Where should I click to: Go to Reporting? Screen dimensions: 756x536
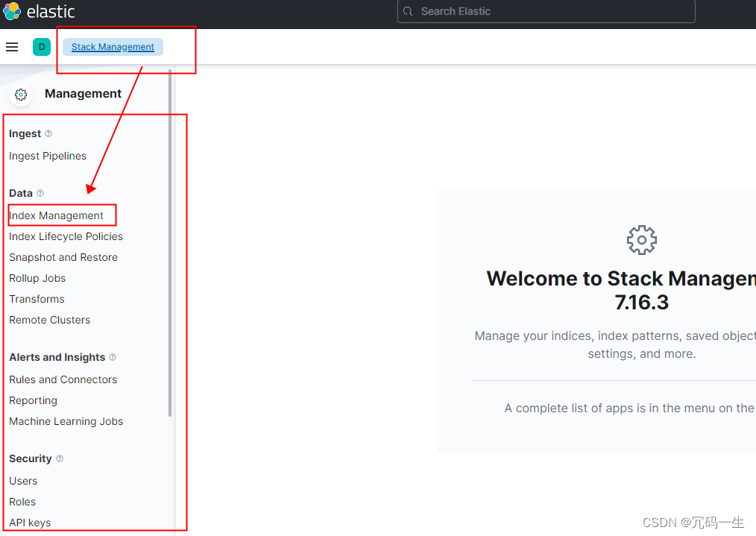click(34, 400)
